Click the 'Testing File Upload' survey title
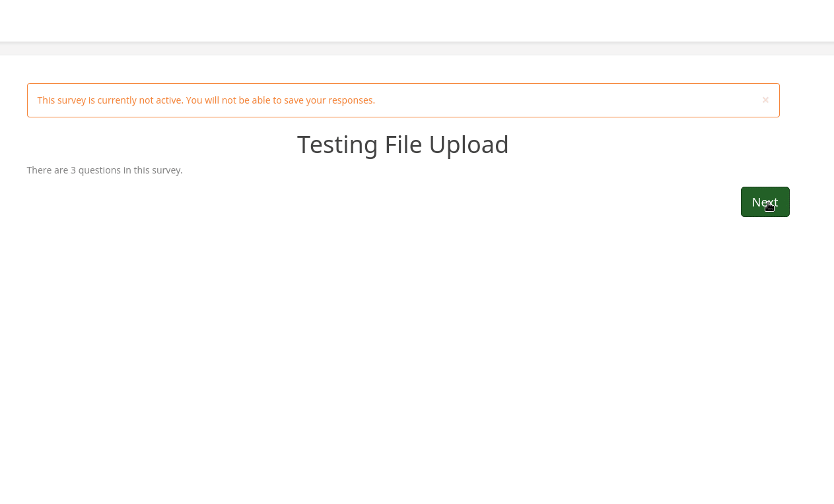The image size is (834, 504). point(403,144)
